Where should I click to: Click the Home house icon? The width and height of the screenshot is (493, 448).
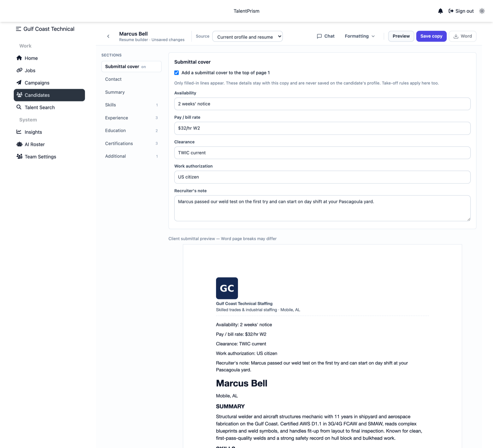click(19, 58)
